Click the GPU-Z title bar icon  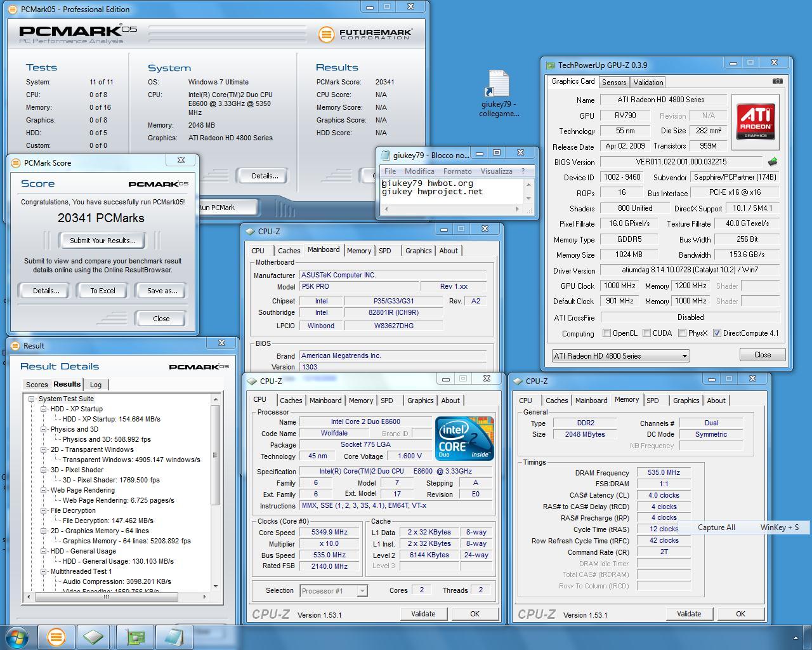pyautogui.click(x=549, y=65)
